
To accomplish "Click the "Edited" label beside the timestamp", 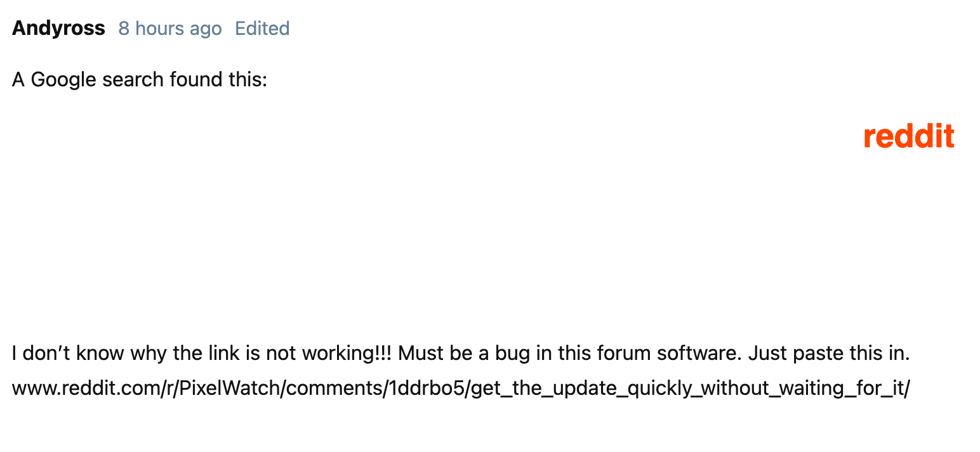I will [x=262, y=29].
